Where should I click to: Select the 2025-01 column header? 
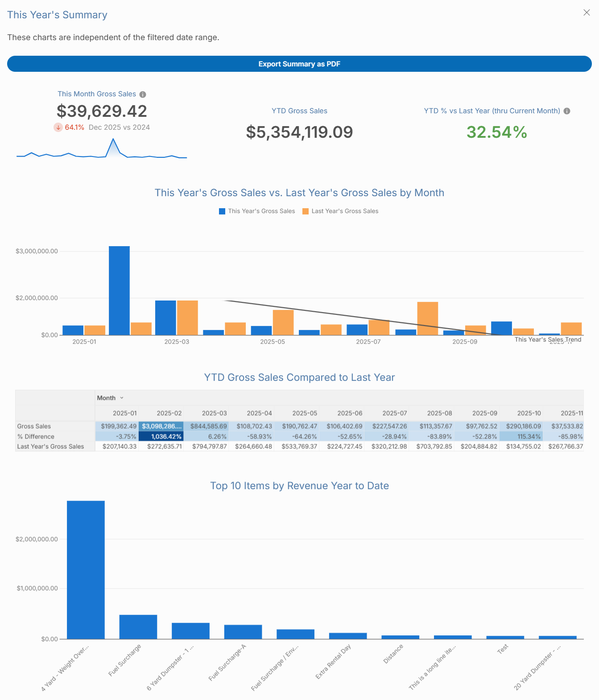tap(124, 413)
